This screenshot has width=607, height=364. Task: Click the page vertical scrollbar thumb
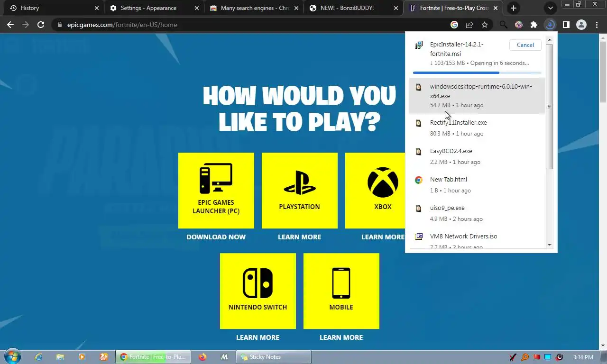click(x=603, y=71)
